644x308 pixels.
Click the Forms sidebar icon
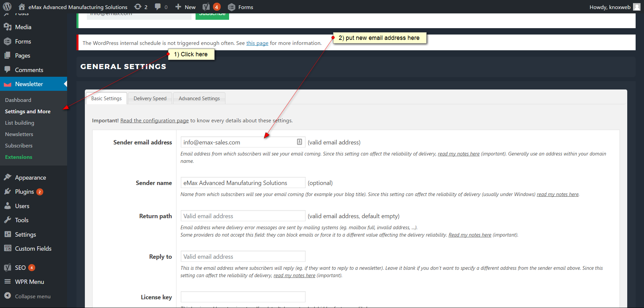point(7,41)
